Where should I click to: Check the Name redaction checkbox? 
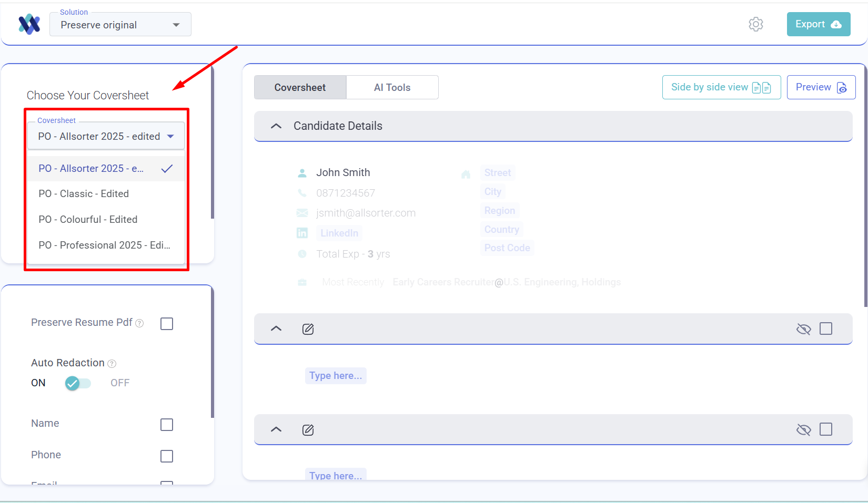[x=167, y=425]
